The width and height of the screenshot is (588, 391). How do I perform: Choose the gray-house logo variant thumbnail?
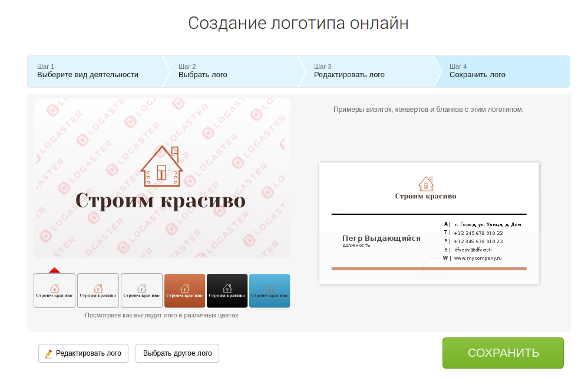point(141,290)
